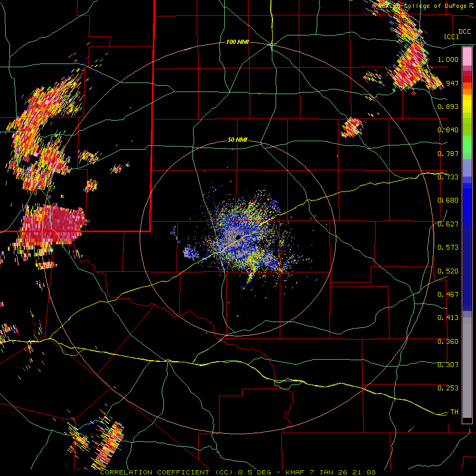Pick the light pink swatch at the scale top
The height and width of the screenshot is (476, 476).
pyautogui.click(x=467, y=57)
